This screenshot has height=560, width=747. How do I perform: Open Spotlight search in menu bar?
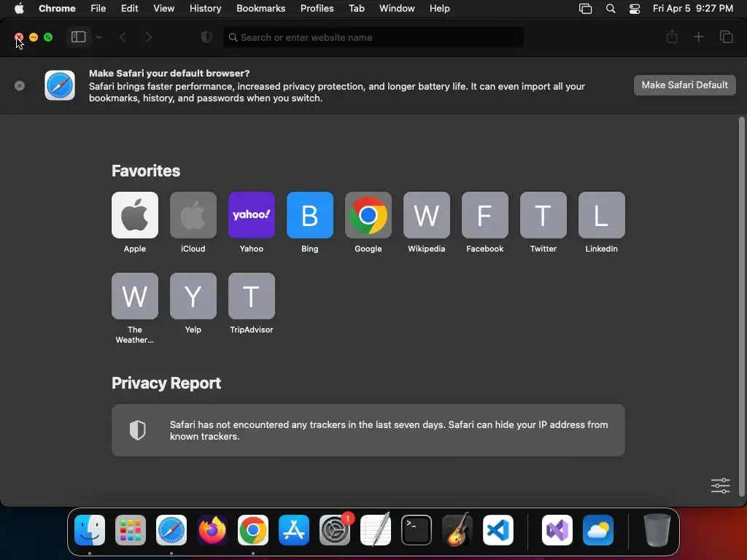click(611, 9)
